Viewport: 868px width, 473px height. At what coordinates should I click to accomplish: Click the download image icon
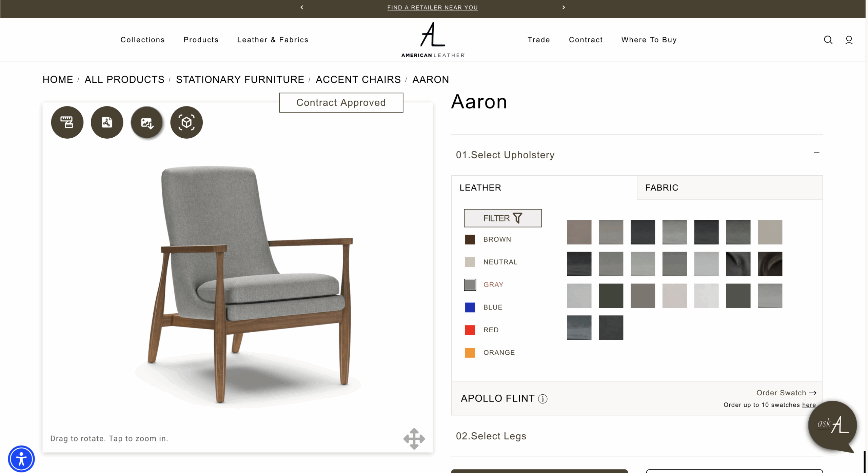(x=146, y=122)
